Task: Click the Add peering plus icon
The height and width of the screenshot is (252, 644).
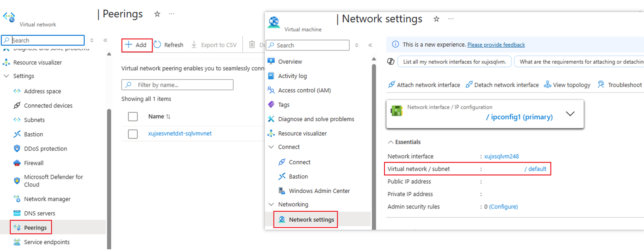Action: (x=128, y=45)
